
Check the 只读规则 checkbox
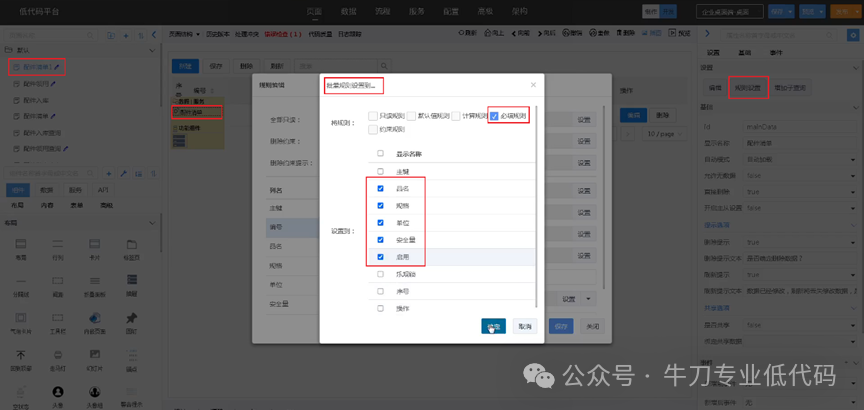pyautogui.click(x=373, y=116)
